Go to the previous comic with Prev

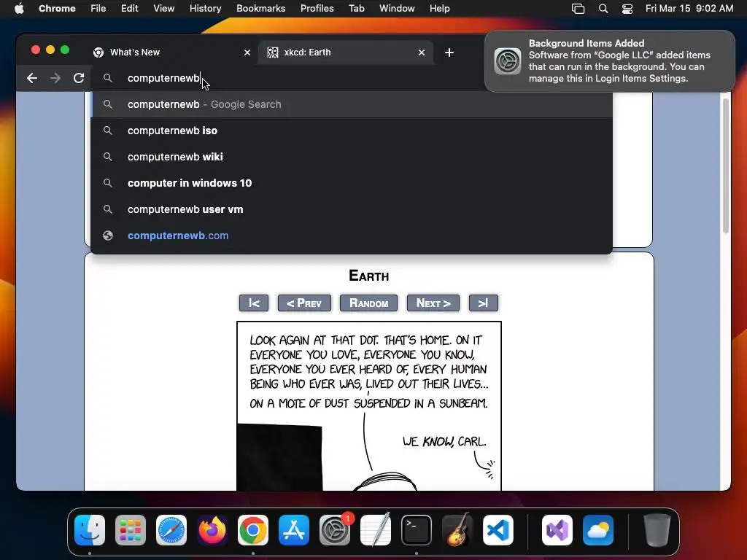tap(304, 303)
